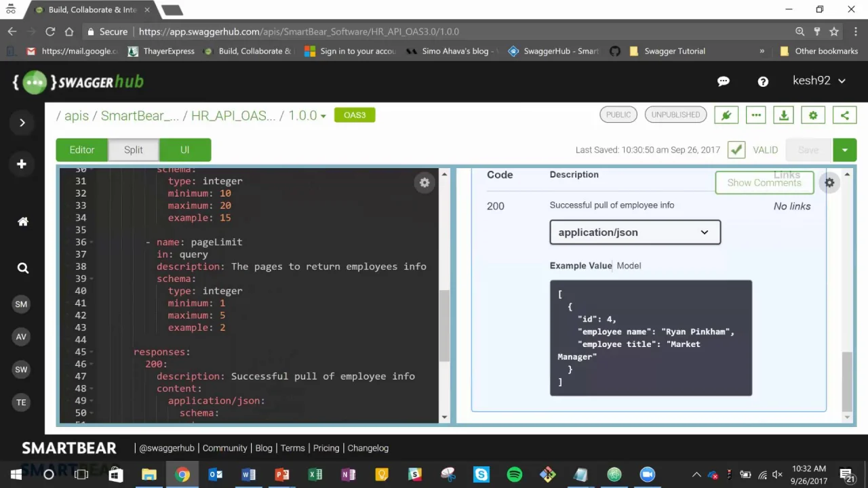Open API settings gear icon

click(813, 115)
